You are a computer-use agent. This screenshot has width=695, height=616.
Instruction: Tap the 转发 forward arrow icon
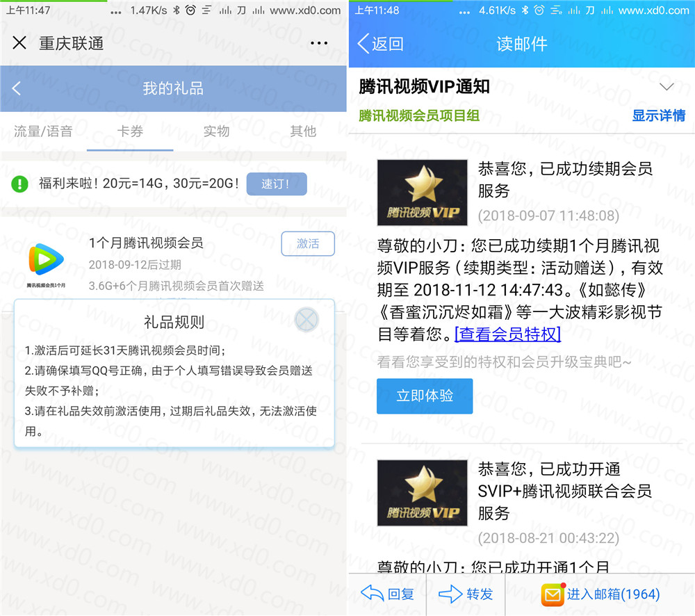451,594
